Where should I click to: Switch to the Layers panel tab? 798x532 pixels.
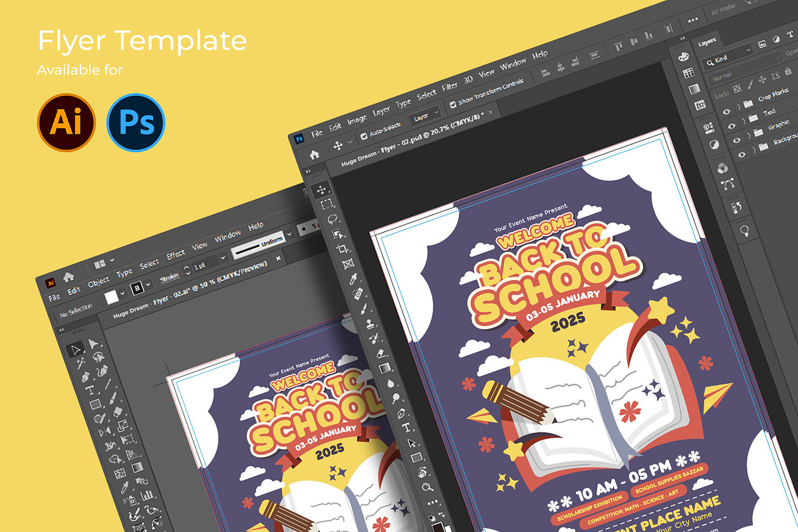click(x=706, y=43)
